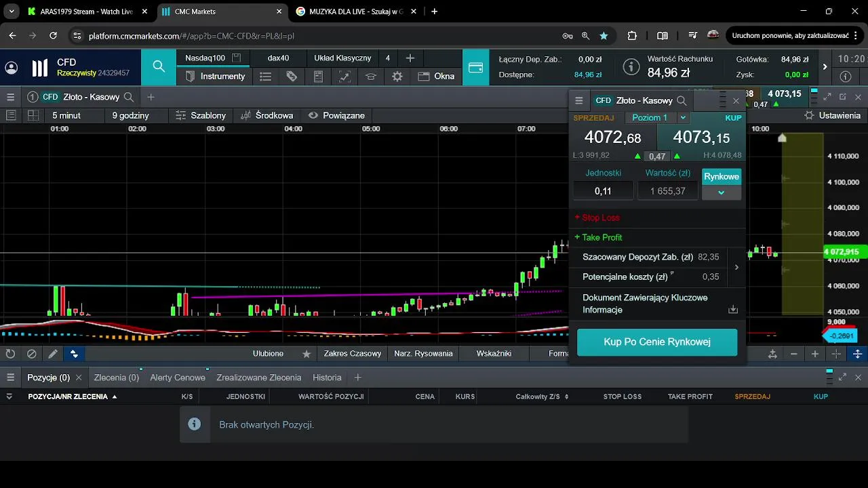The image size is (868, 488).
Task: Close the order ticket panel
Action: click(736, 101)
